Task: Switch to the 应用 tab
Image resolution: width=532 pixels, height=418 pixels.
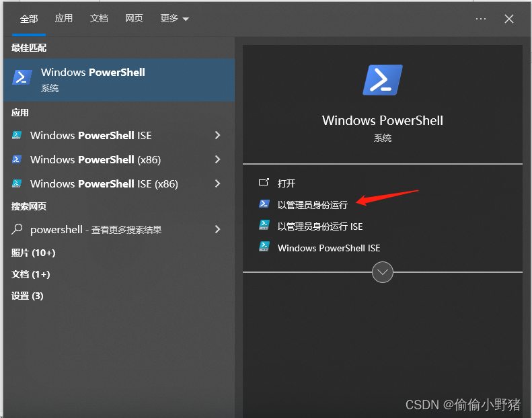Action: coord(64,18)
